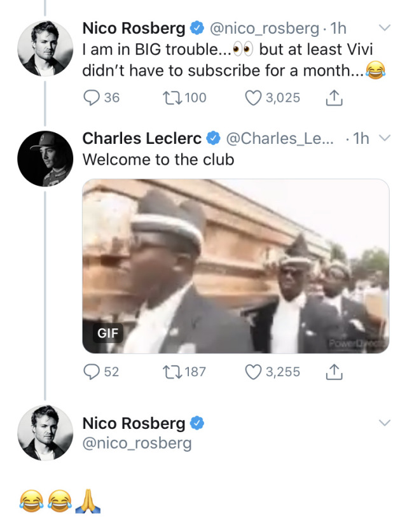Click Nico Rosberg name on the top tweet

134,28
